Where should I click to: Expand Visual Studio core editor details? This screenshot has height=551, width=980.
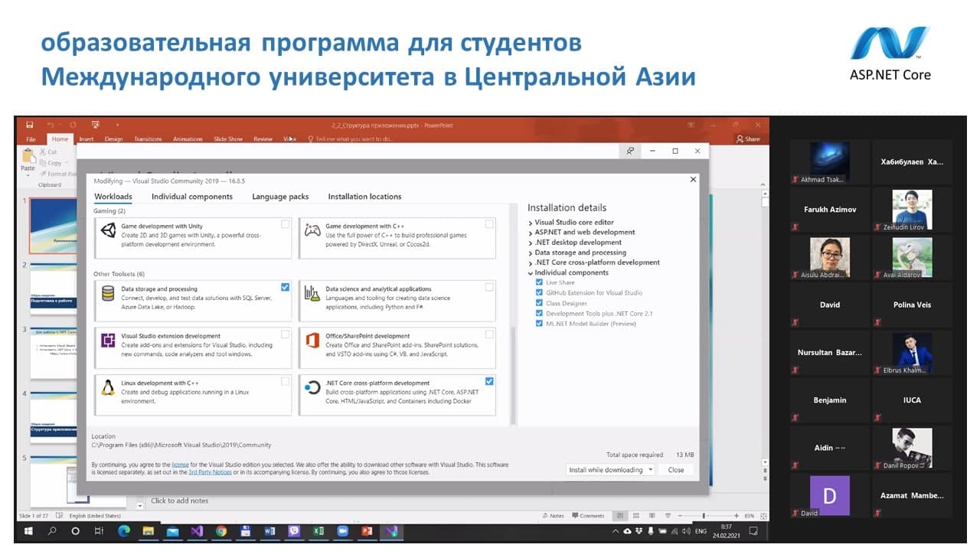(531, 223)
